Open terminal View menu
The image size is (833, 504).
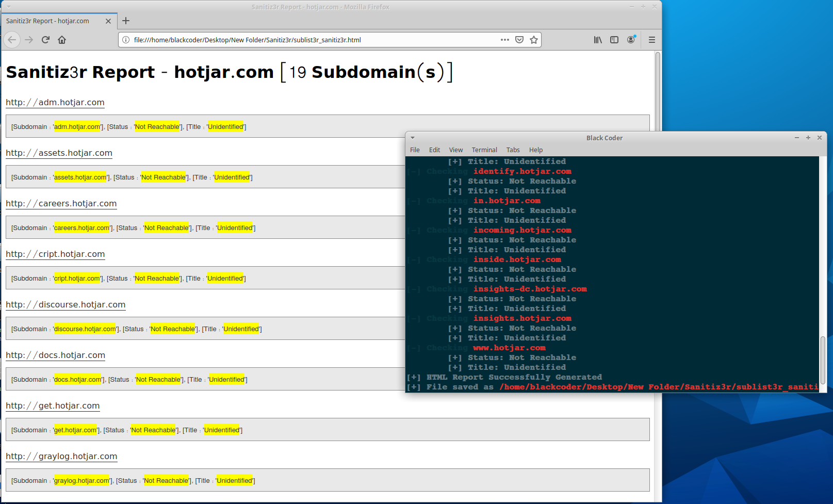(456, 150)
